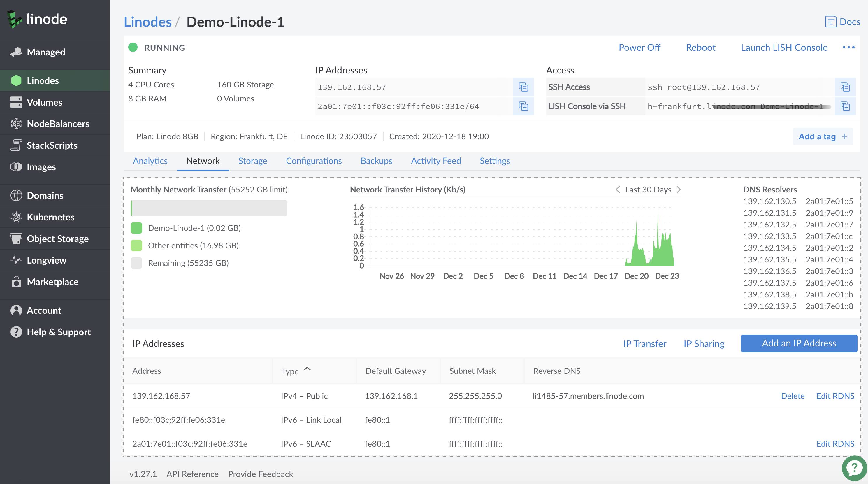
Task: Open the Marketplace bag icon
Action: pos(16,282)
